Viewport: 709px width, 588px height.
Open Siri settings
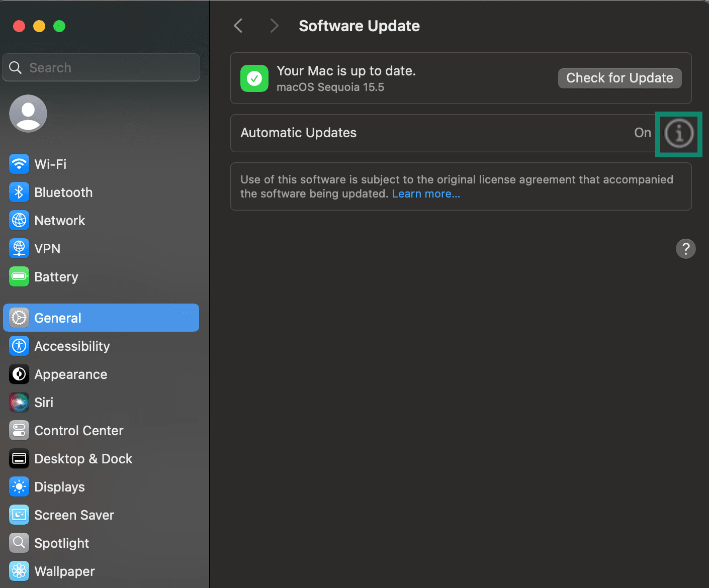point(44,402)
